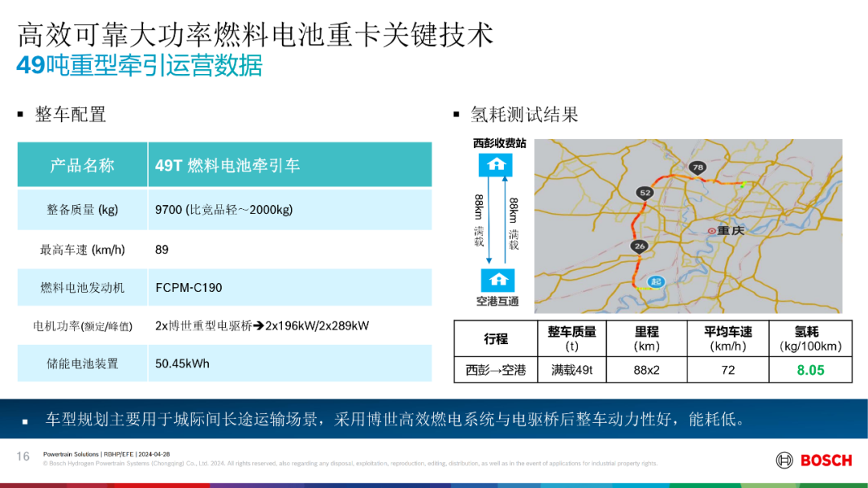
Task: Click the 空港互通 house icon
Action: tap(497, 281)
